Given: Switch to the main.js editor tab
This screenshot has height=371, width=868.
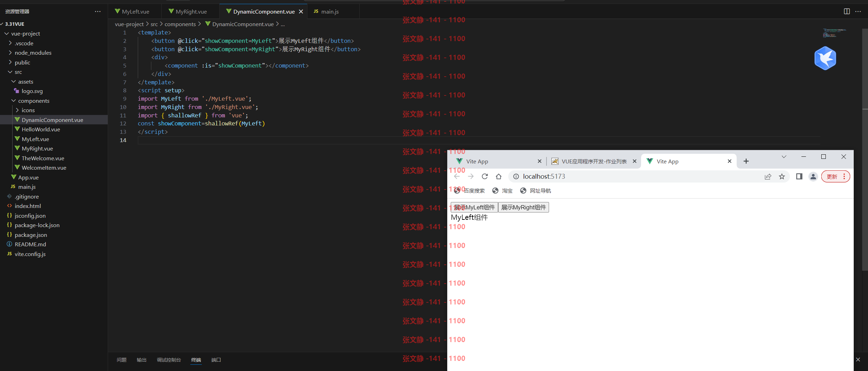Looking at the screenshot, I should [x=333, y=11].
